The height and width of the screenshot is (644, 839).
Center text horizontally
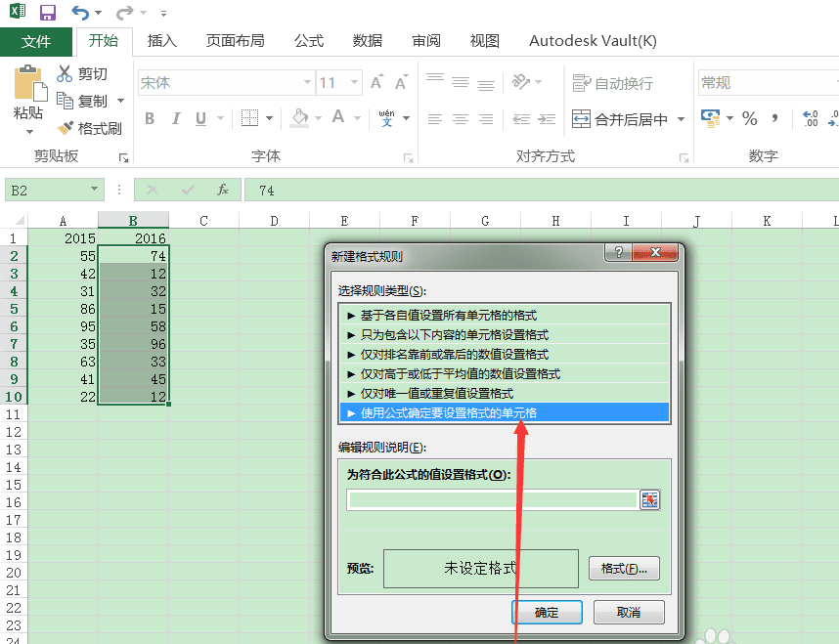461,118
